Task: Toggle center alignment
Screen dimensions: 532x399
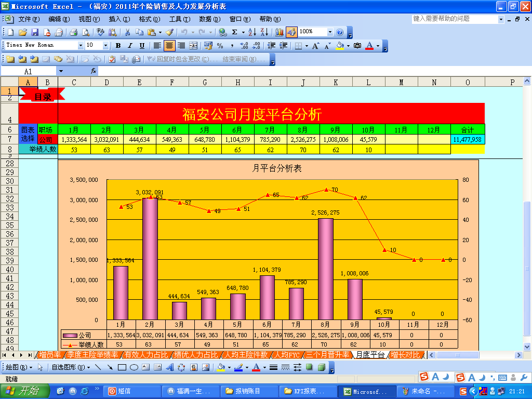Action: click(x=169, y=46)
